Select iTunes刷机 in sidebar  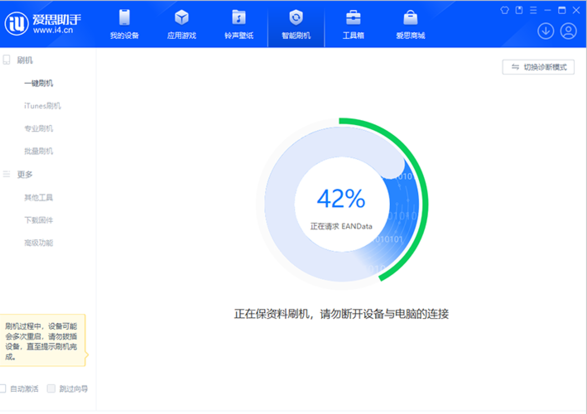tap(42, 106)
